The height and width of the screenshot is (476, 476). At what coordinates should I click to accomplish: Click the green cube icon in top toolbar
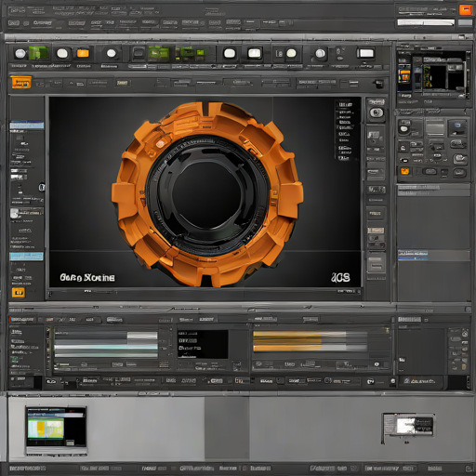coord(39,53)
